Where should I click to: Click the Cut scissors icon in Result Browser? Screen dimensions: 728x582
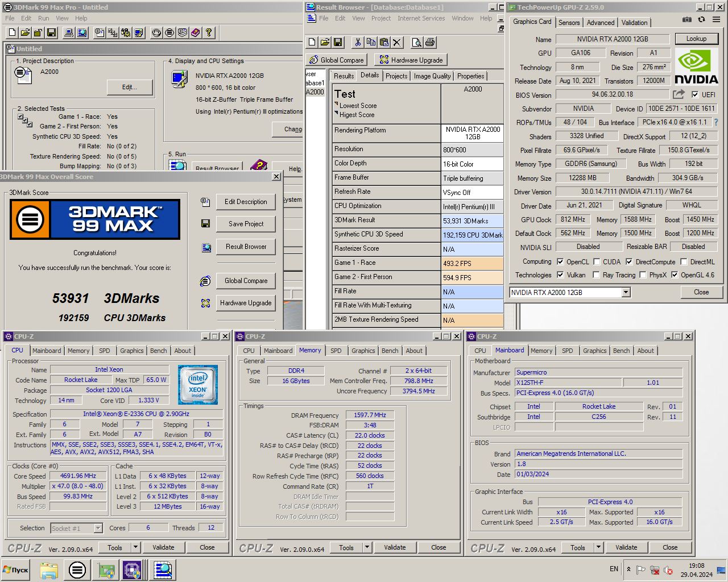click(358, 42)
